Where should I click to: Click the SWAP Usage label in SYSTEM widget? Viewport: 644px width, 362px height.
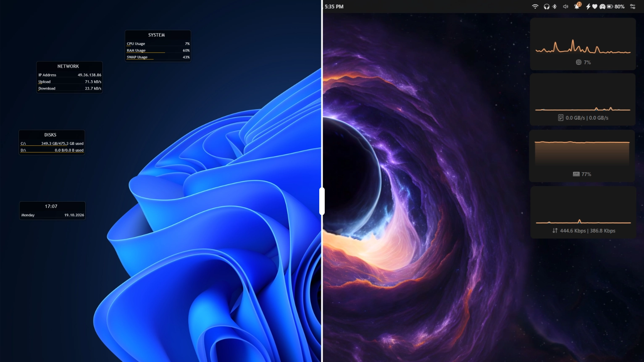[x=137, y=57]
